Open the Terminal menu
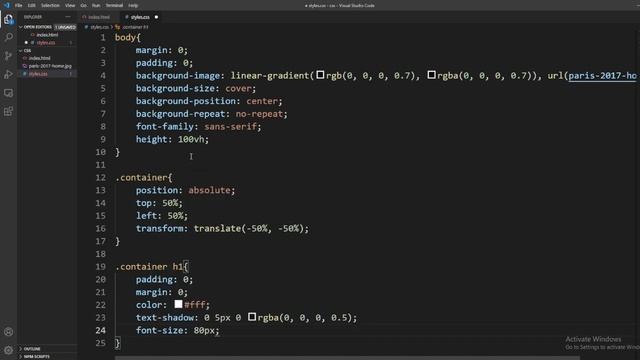Viewport: 640px width, 360px height. (114, 5)
